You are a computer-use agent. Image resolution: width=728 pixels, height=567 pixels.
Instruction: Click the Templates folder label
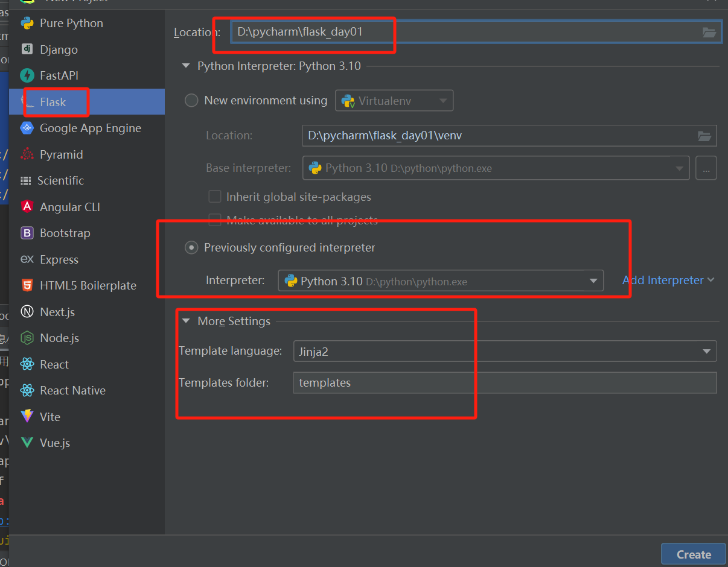224,382
